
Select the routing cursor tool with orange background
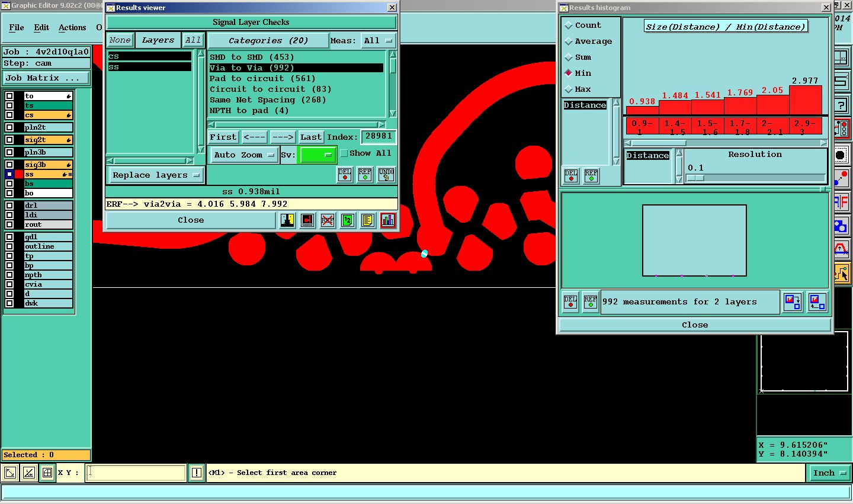[842, 274]
